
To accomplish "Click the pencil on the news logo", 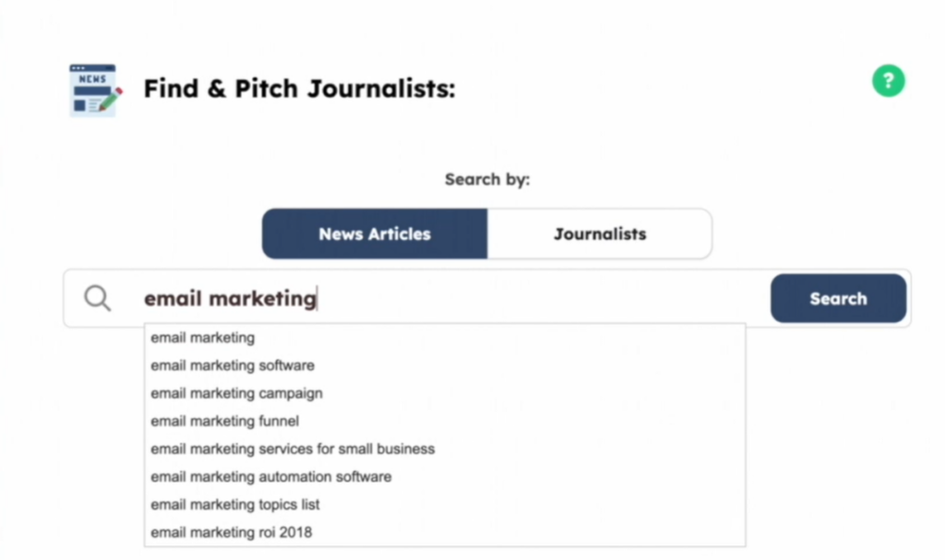I will 111,100.
